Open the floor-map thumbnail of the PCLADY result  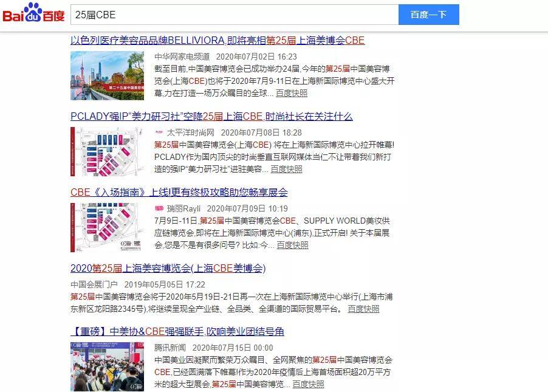coord(108,151)
